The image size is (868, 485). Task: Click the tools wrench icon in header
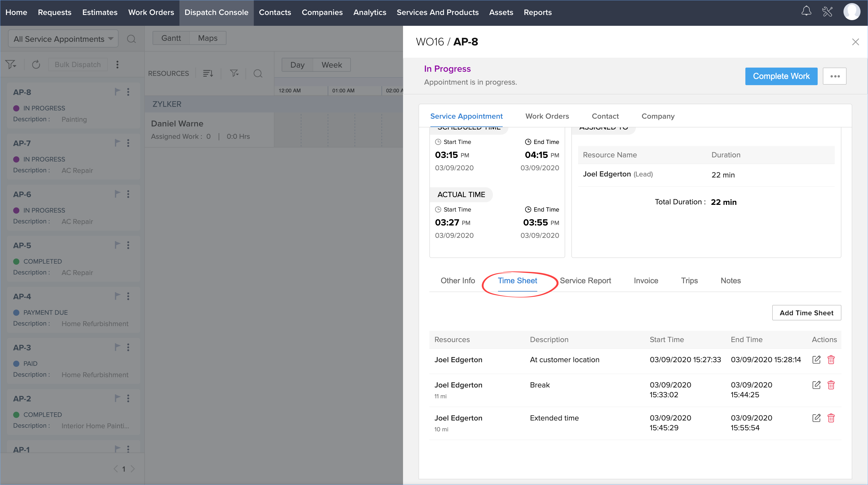[827, 12]
